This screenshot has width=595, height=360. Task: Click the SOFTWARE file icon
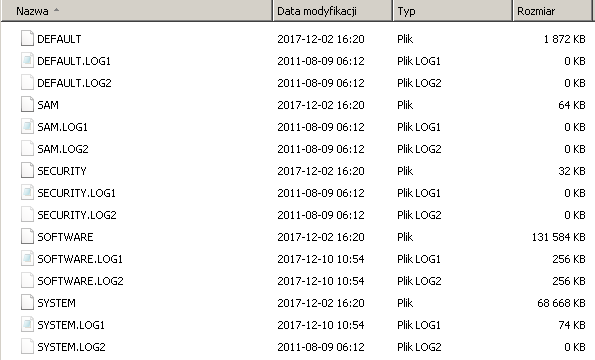(x=27, y=237)
